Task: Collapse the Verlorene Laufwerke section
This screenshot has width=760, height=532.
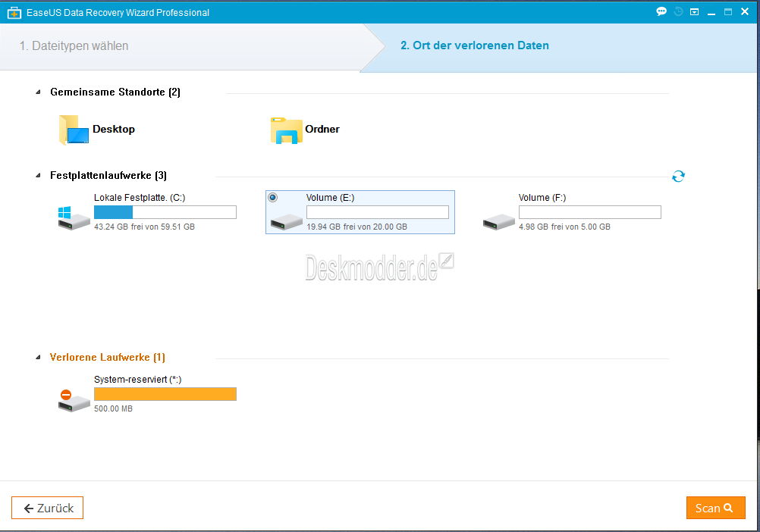Action: click(38, 357)
